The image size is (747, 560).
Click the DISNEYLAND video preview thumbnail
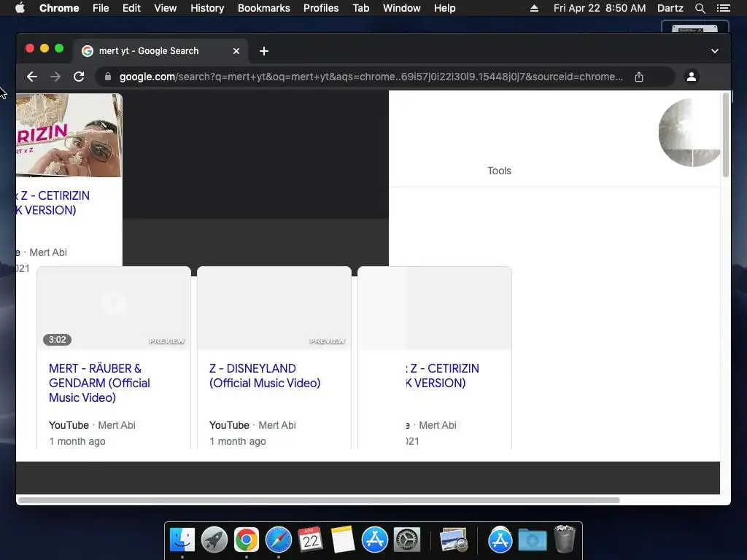coord(274,308)
